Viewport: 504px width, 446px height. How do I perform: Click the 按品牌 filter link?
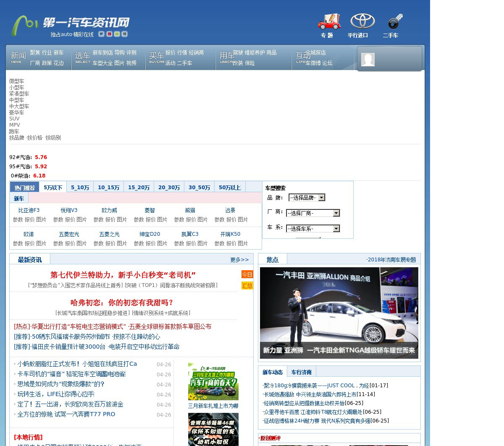click(17, 138)
